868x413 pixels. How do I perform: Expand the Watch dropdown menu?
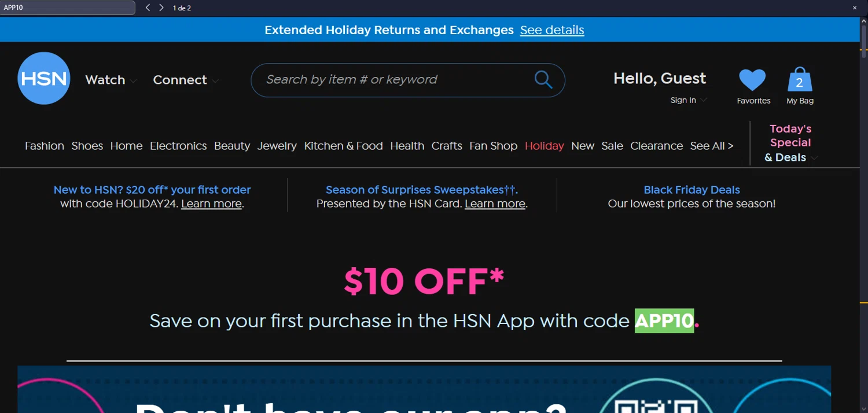[x=111, y=80]
